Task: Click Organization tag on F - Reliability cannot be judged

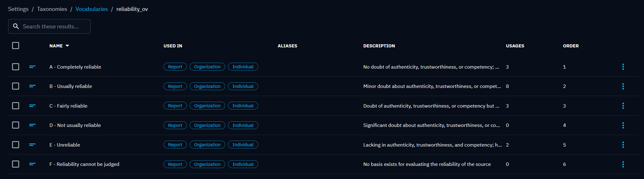Action: pos(207,164)
